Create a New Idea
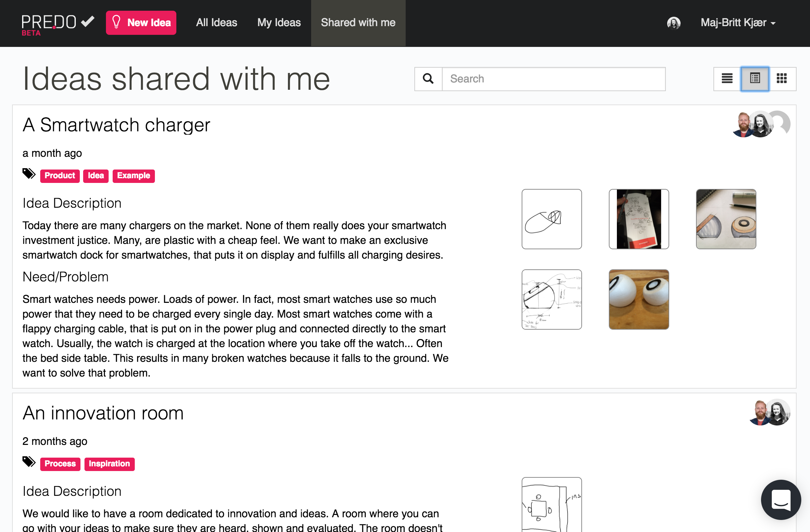810x532 pixels. (x=141, y=23)
